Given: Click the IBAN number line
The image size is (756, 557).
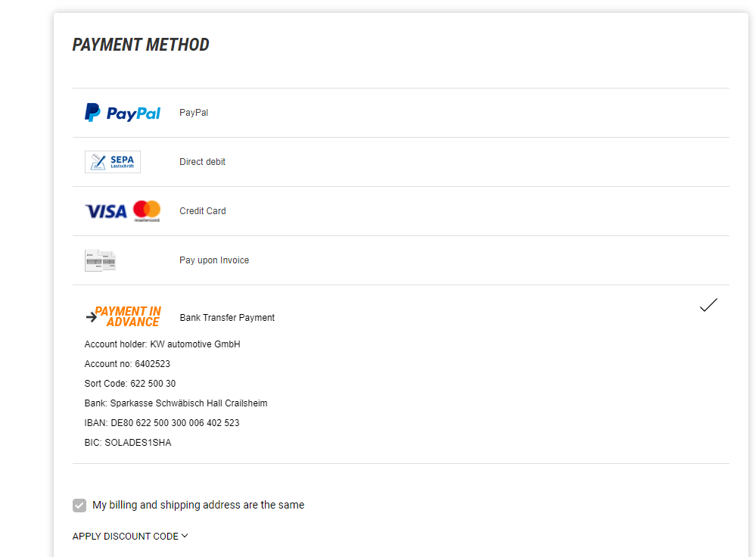Looking at the screenshot, I should [162, 423].
